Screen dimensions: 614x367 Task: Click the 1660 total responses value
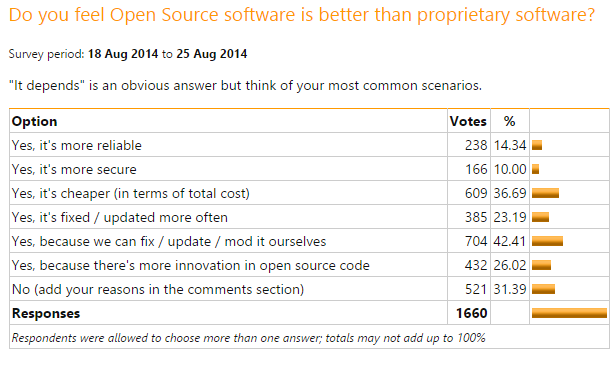pos(471,313)
